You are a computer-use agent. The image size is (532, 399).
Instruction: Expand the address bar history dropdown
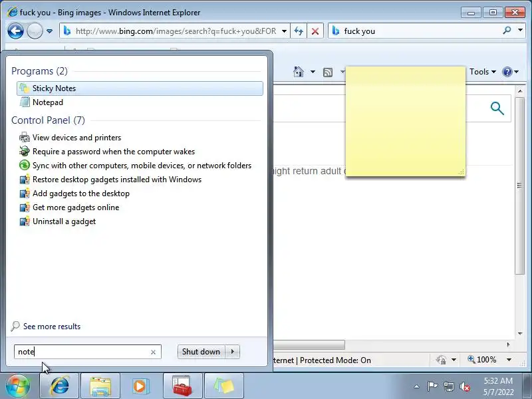click(x=285, y=31)
